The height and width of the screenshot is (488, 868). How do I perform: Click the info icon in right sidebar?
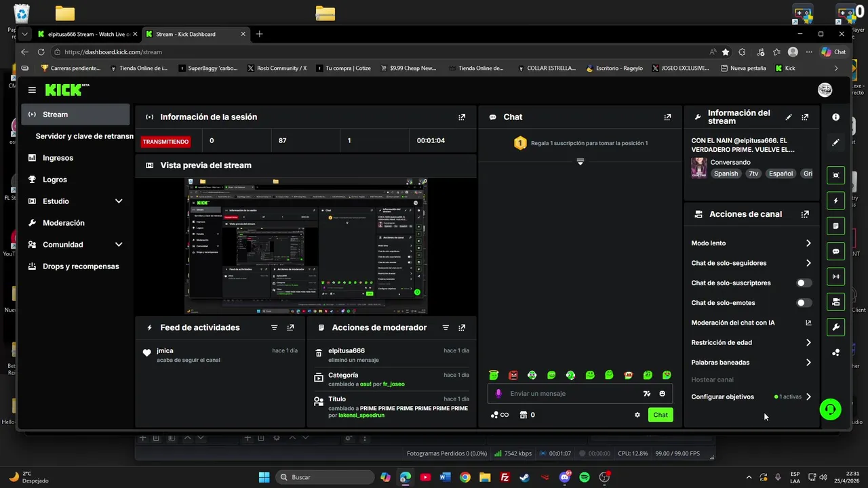click(x=835, y=117)
